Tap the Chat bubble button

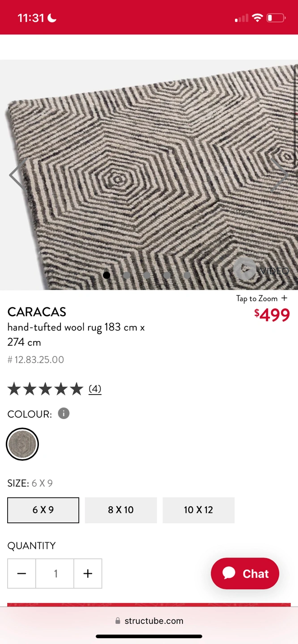point(245,573)
